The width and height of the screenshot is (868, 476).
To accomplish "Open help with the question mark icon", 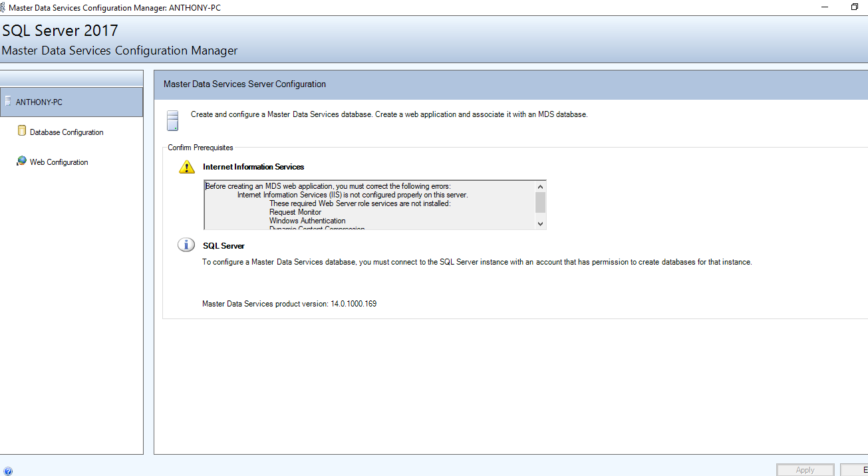I will coord(8,471).
